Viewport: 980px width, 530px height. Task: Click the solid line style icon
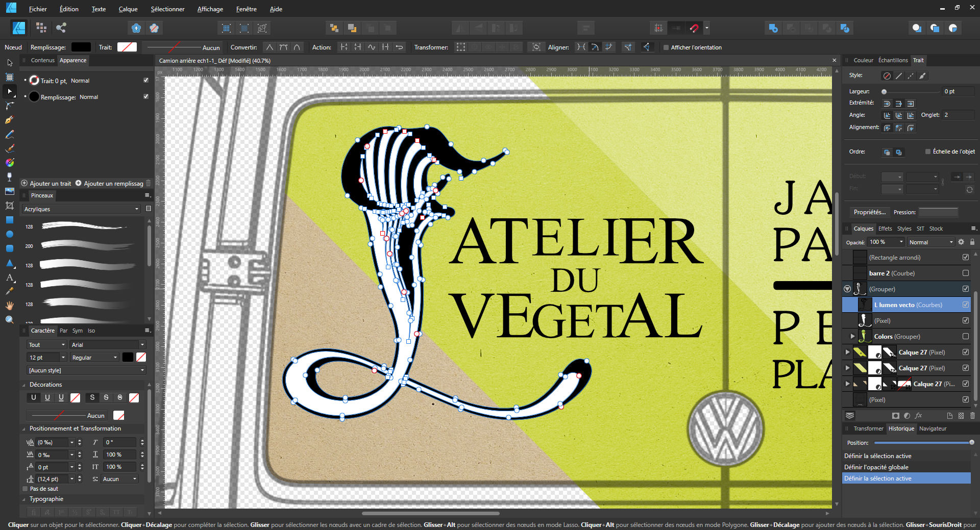point(899,76)
